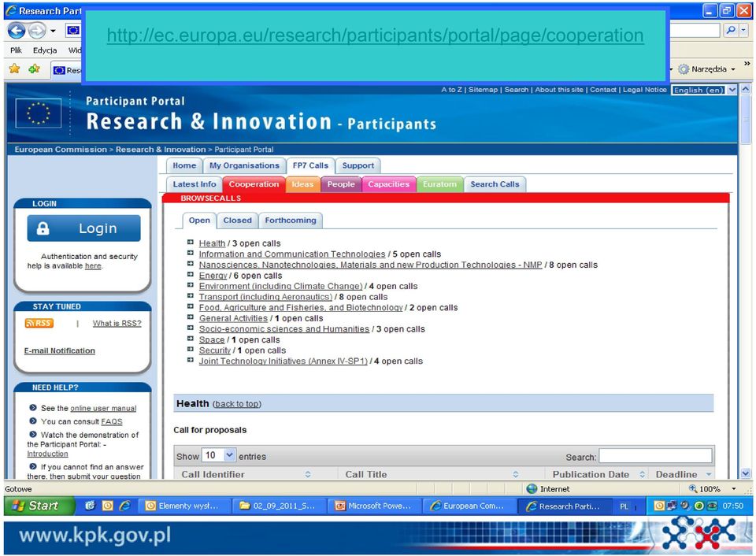Open the Latest Info tab
756x556 pixels.
(195, 184)
